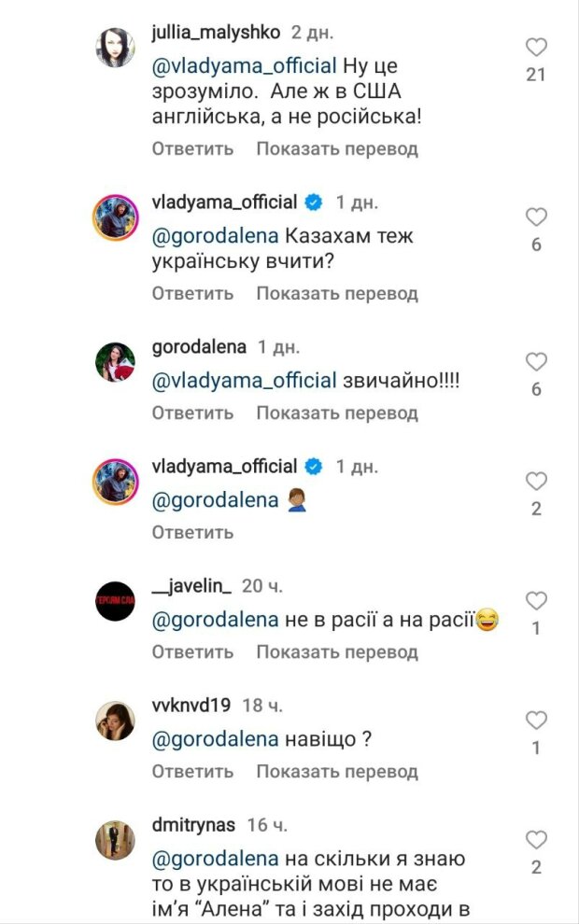
Task: Open the vvknvd19 username
Action: [x=190, y=706]
